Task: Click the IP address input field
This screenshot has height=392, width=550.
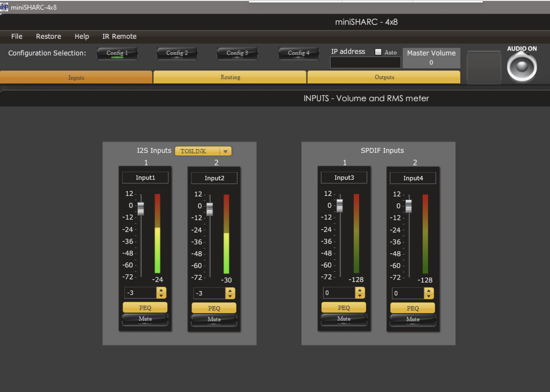Action: [365, 63]
